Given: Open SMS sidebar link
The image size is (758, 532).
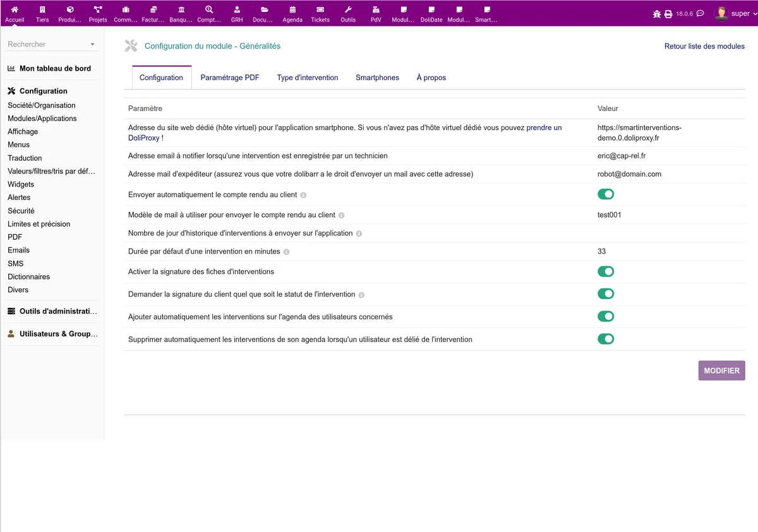Looking at the screenshot, I should (15, 264).
